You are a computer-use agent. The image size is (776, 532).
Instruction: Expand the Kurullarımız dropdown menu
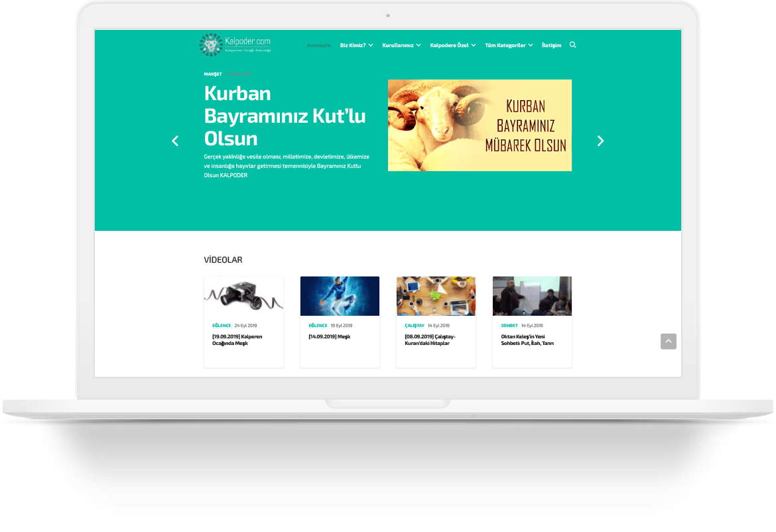[401, 45]
